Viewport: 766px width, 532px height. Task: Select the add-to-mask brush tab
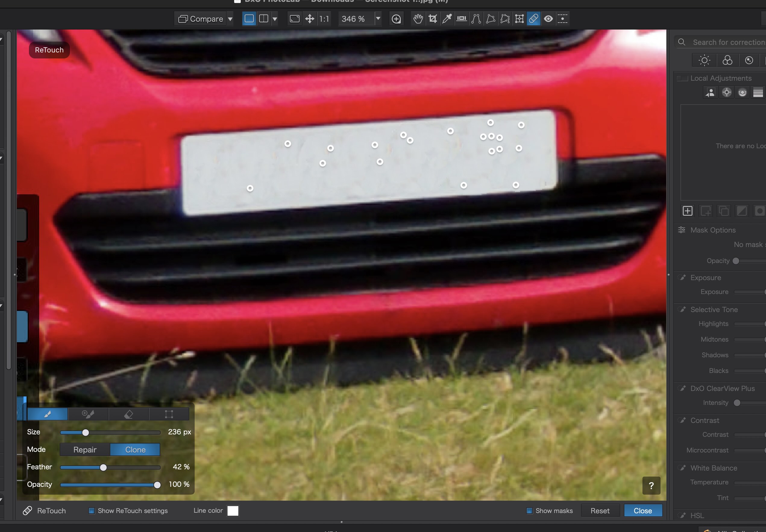(88, 414)
